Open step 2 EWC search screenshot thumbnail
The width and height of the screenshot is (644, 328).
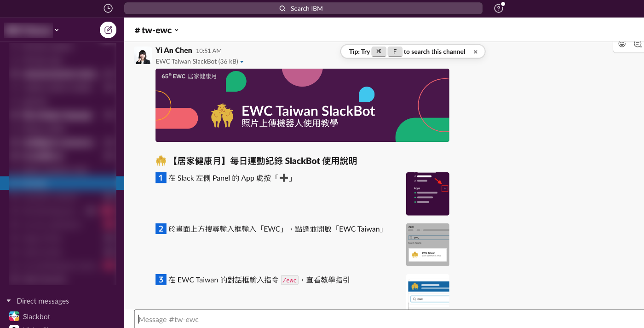(x=428, y=245)
